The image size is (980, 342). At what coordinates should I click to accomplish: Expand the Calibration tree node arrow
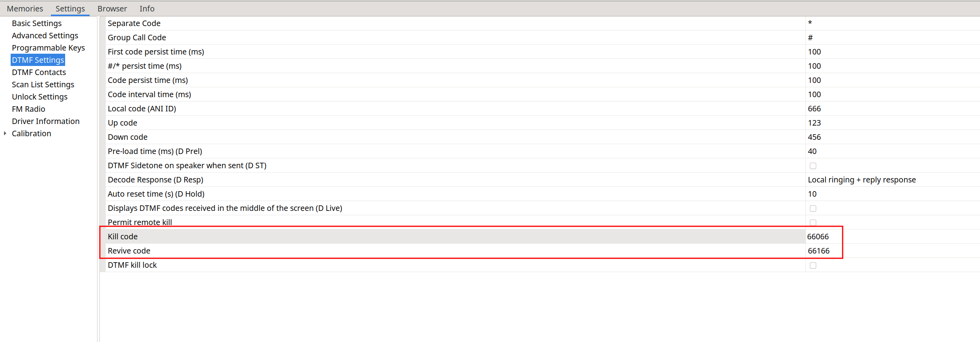pos(5,133)
